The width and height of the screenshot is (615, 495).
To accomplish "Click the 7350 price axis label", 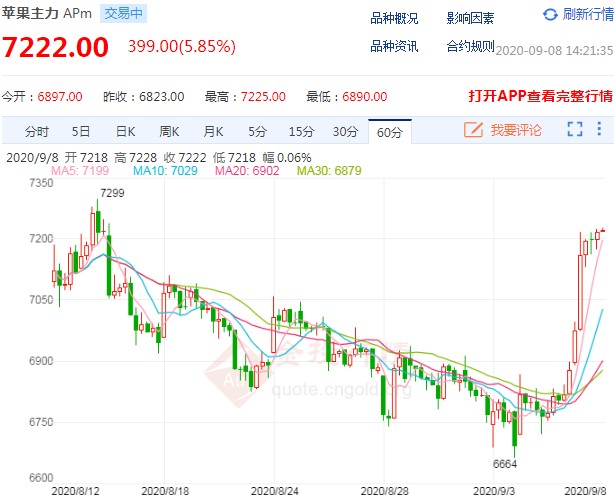I will [x=41, y=183].
